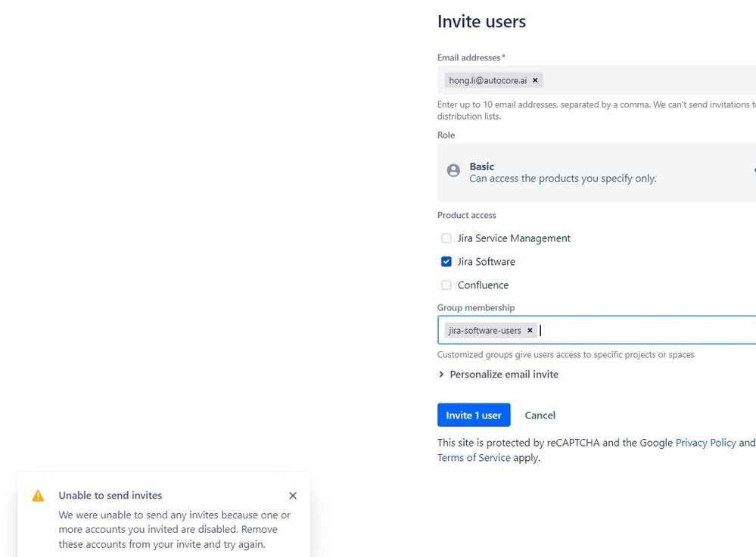The height and width of the screenshot is (557, 756).
Task: Click the Invite users heading
Action: point(481,22)
